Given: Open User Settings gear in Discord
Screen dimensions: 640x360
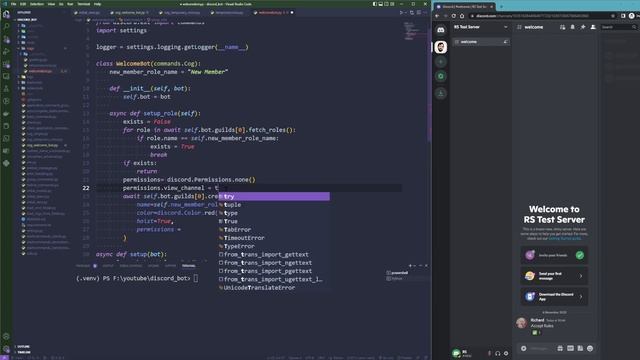Looking at the screenshot, I should (506, 353).
